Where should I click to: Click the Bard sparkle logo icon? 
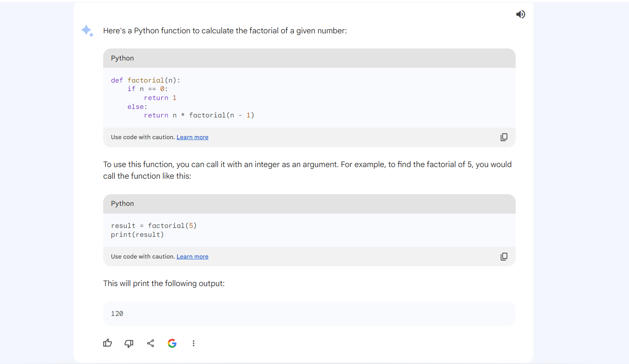point(87,31)
